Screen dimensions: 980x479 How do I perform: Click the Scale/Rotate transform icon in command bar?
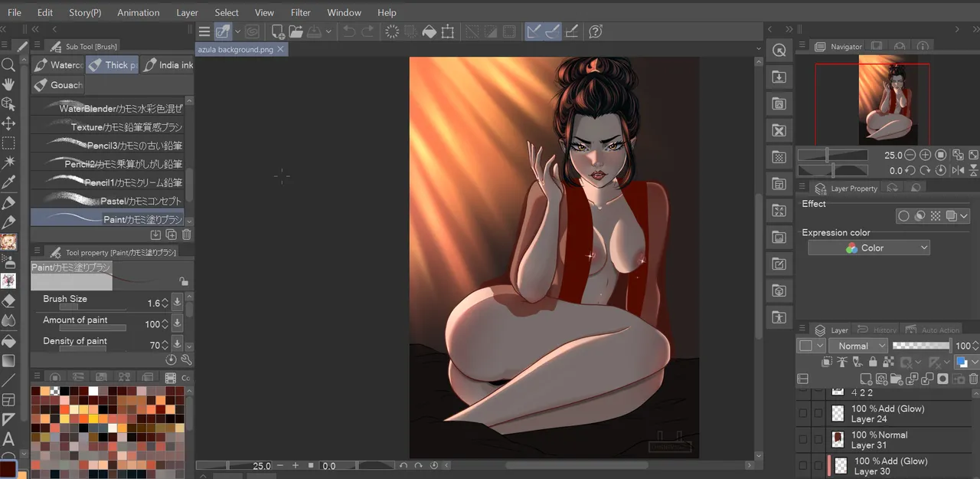448,31
